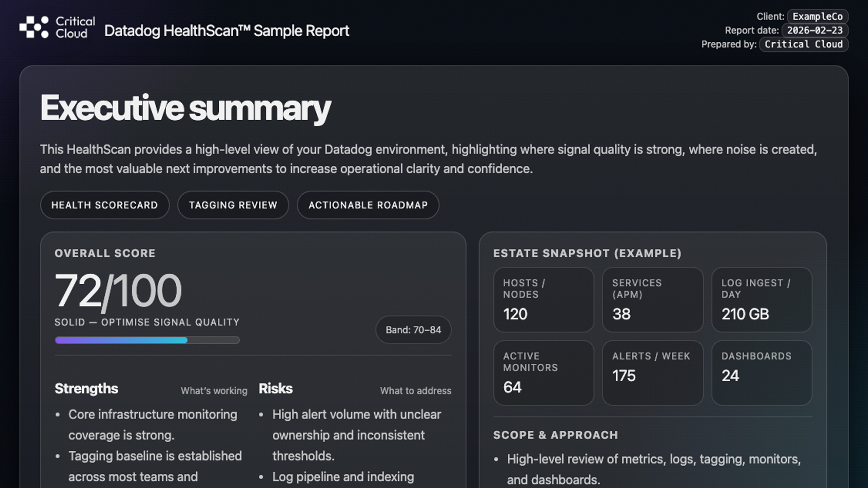The image size is (868, 488).
Task: Select the Estate Snapshot heading
Action: click(588, 253)
